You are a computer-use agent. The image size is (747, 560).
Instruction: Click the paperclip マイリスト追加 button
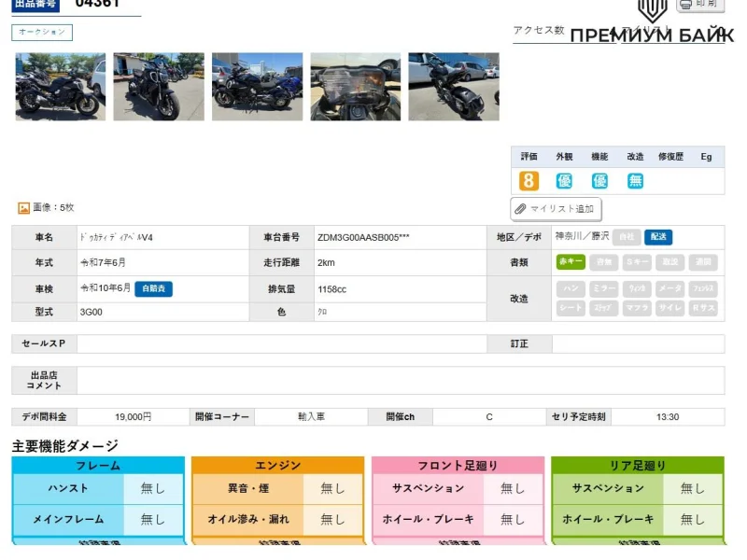click(557, 209)
